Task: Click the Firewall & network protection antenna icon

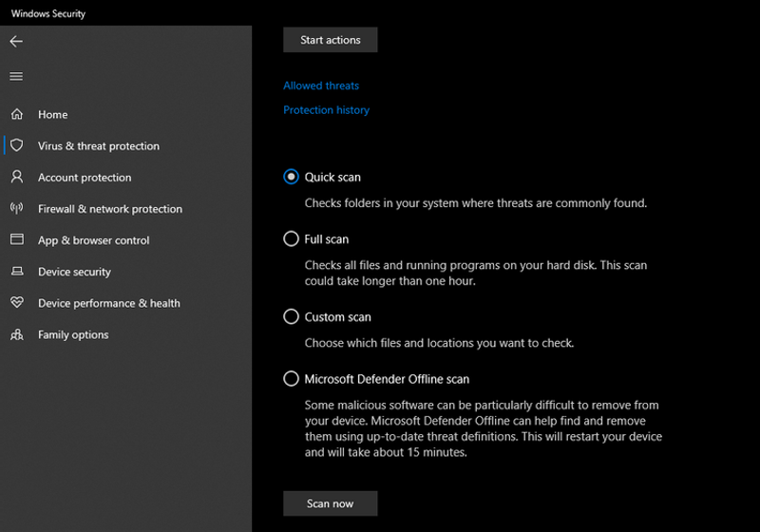Action: [16, 209]
